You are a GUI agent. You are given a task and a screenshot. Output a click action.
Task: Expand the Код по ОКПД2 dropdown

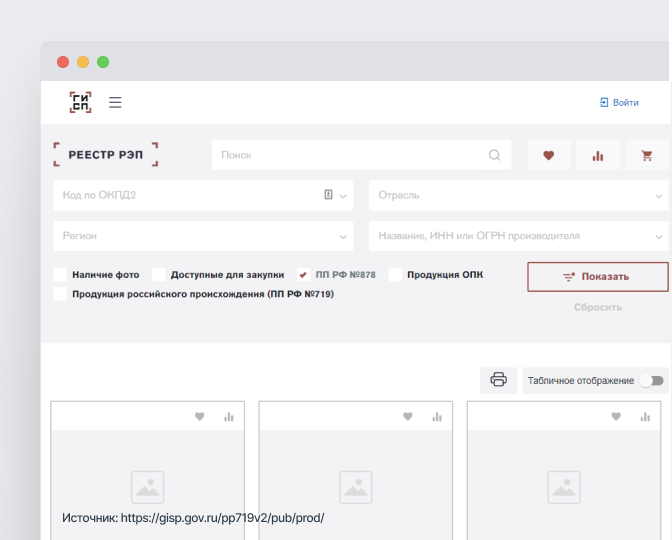tap(344, 196)
